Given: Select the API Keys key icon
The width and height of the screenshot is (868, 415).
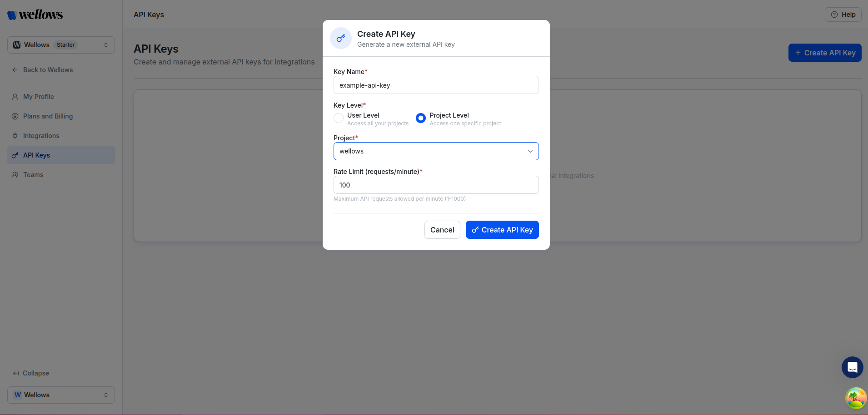Looking at the screenshot, I should point(15,155).
